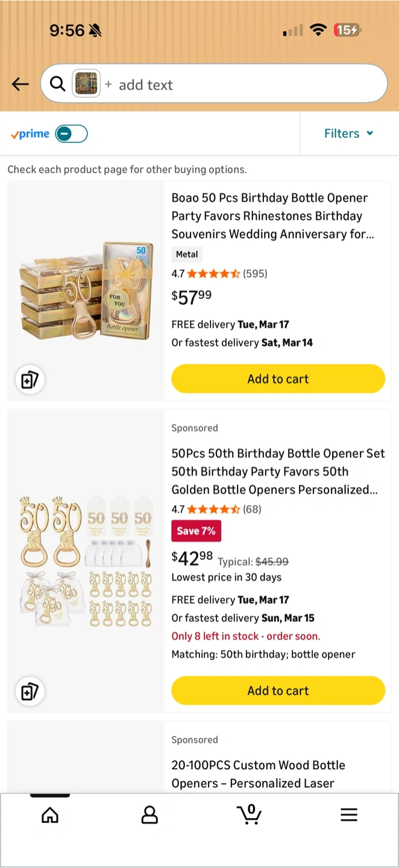This screenshot has width=399, height=868.
Task: Expand the Filters dropdown
Action: [349, 134]
